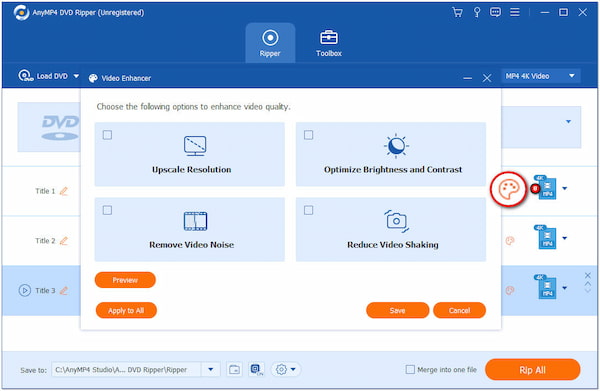Save the video enhancer settings
Viewport: 600px width, 391px height.
tap(398, 310)
